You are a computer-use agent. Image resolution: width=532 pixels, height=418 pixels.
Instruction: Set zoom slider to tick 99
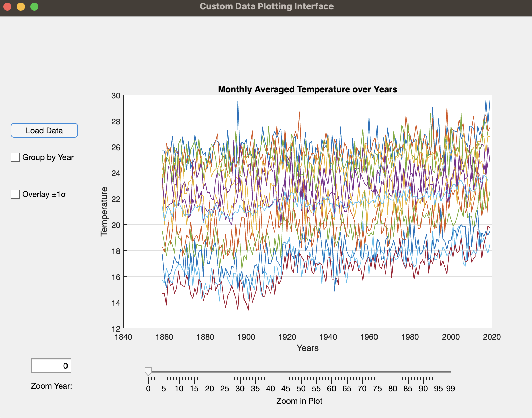click(451, 372)
